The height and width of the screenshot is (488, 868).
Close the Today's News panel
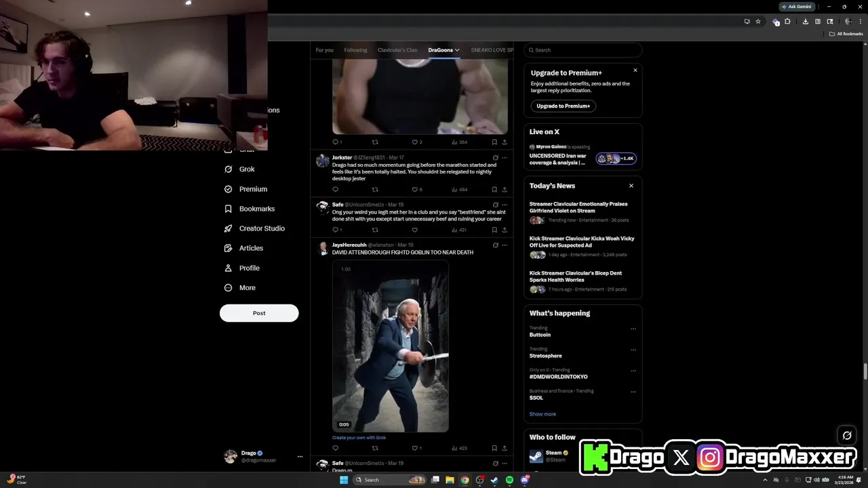631,186
